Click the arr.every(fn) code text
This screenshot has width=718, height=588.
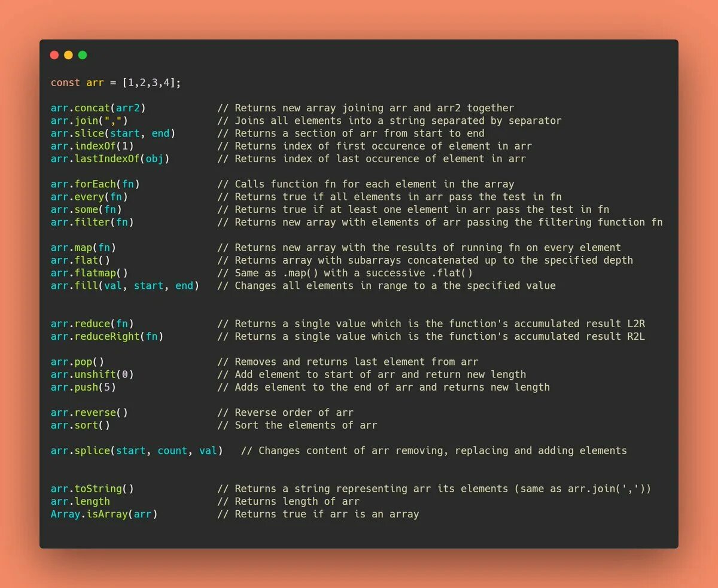coord(89,197)
